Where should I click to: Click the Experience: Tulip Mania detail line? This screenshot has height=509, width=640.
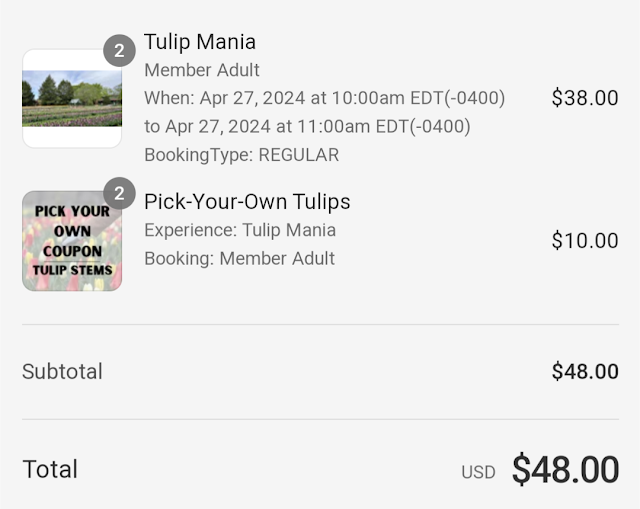(240, 230)
